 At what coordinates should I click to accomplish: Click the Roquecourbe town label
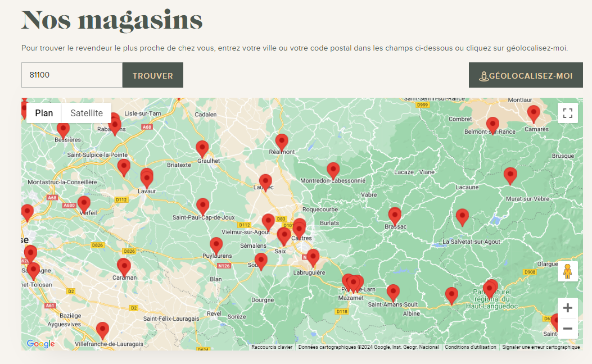coord(320,210)
